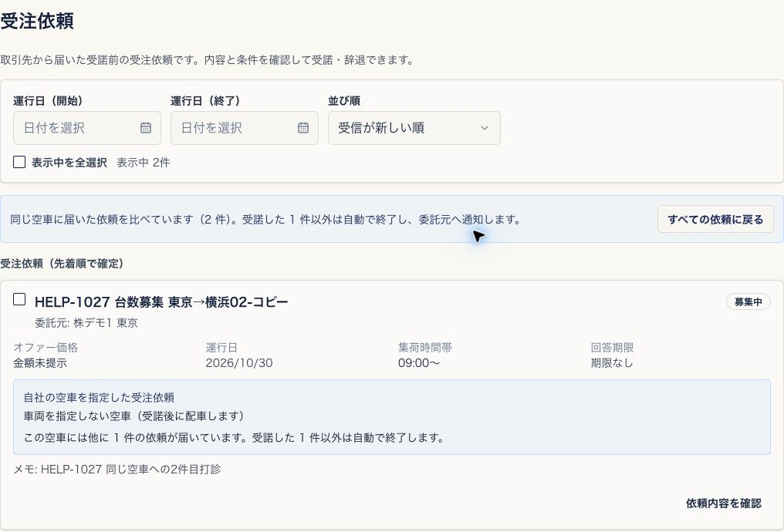Select the HELP-1027 request checkbox

(19, 299)
